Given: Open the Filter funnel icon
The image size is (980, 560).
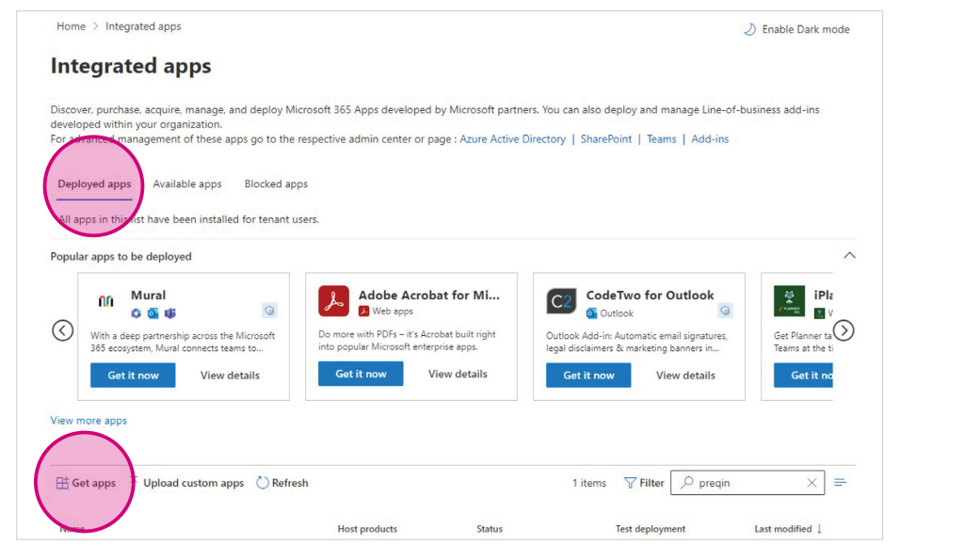Looking at the screenshot, I should pos(629,482).
